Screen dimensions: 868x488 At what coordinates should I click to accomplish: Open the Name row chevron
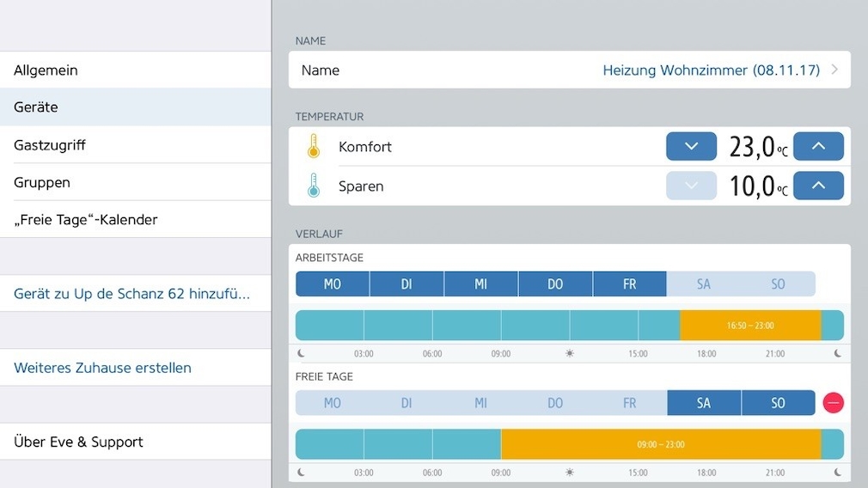pos(834,70)
